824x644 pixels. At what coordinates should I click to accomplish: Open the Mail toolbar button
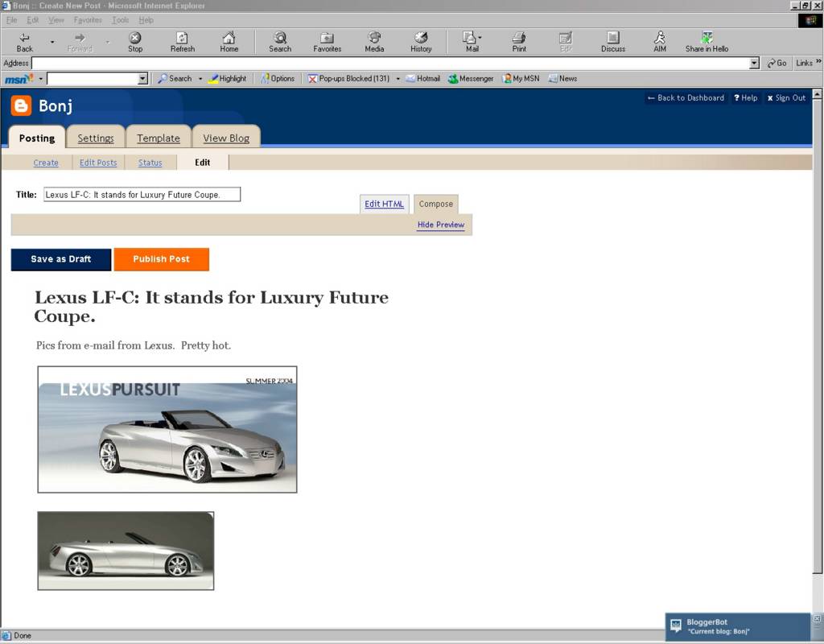pos(472,42)
